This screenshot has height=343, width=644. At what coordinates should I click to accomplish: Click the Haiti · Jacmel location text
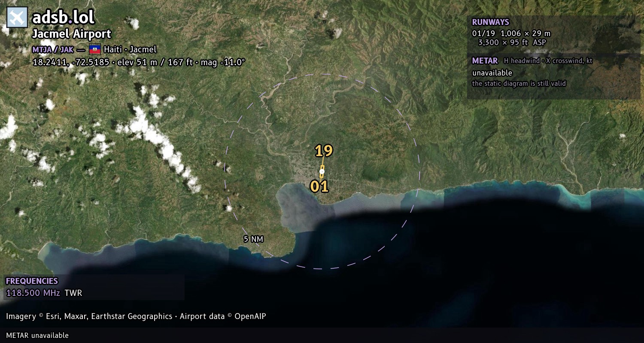[x=130, y=49]
